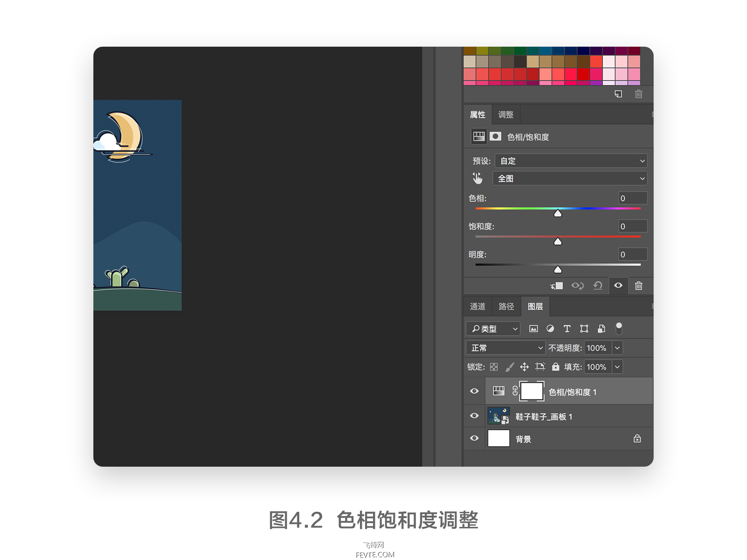Toggle adjustment layer visibility in Properties panel
Image resolution: width=747 pixels, height=560 pixels.
pyautogui.click(x=618, y=286)
